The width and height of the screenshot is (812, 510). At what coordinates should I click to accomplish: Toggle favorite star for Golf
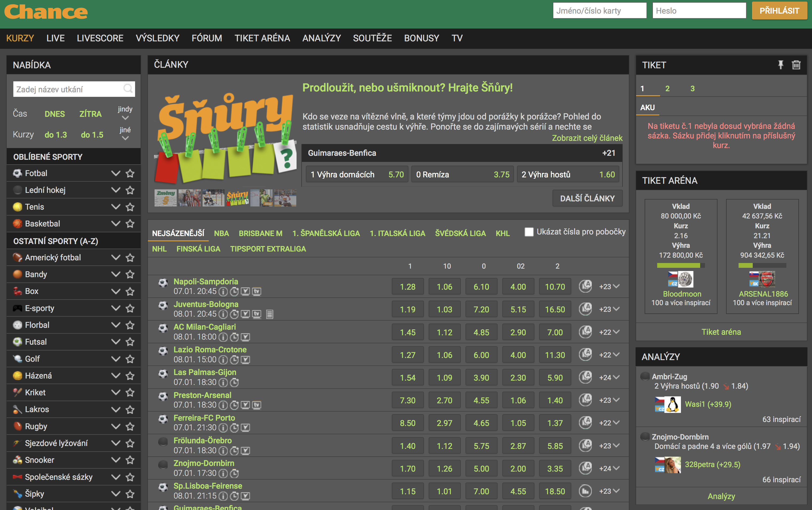point(130,359)
